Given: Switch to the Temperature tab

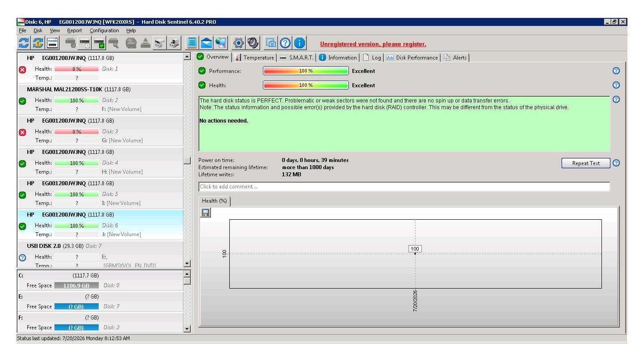Looking at the screenshot, I should tap(254, 57).
